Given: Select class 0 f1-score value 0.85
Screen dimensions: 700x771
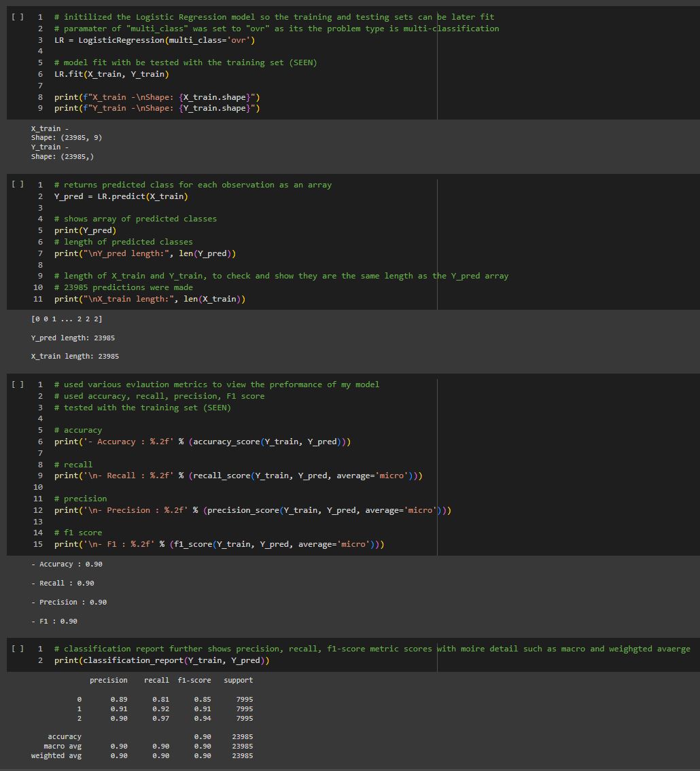Looking at the screenshot, I should 203,699.
